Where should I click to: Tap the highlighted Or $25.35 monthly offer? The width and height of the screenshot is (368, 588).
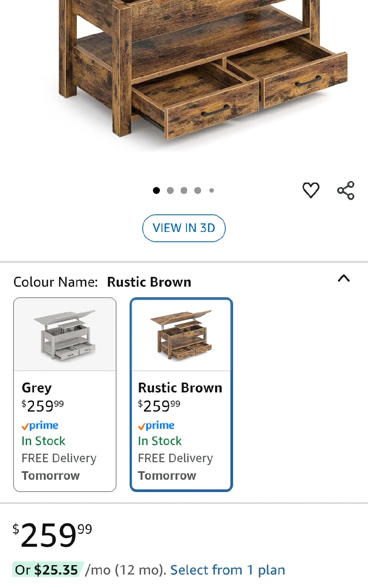pyautogui.click(x=47, y=570)
